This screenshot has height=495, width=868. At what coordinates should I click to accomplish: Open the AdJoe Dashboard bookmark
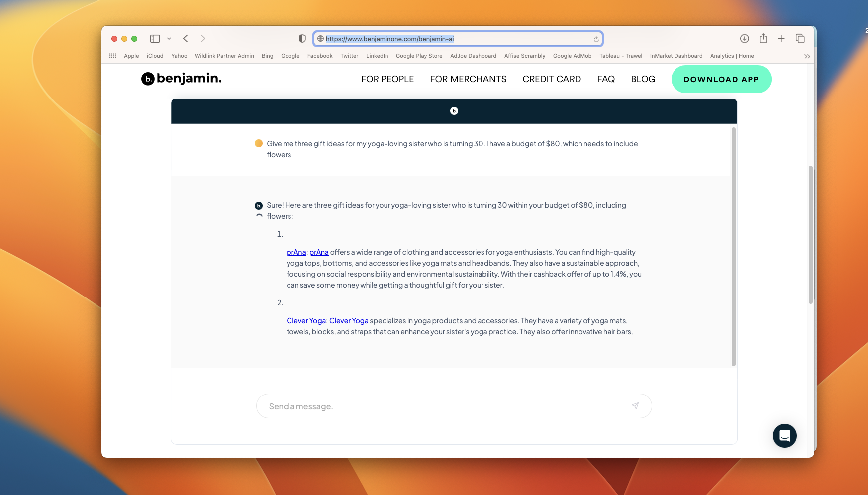pos(474,56)
